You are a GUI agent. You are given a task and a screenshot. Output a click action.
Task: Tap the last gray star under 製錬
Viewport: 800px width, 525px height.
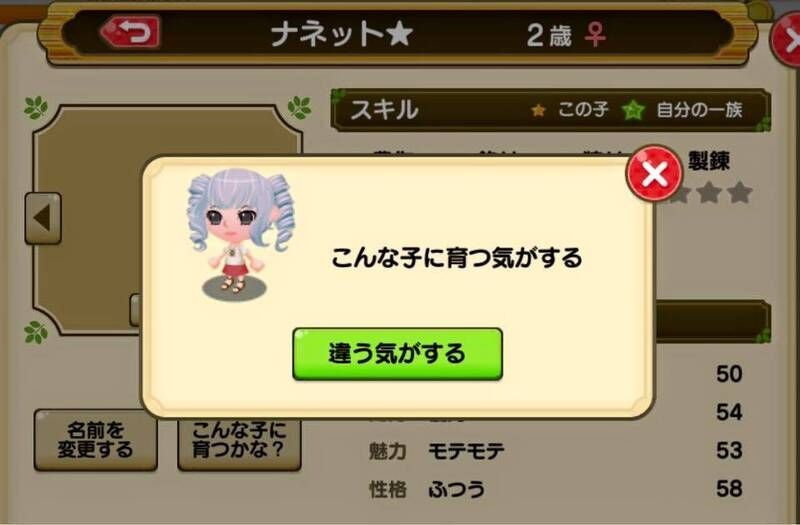coord(740,193)
